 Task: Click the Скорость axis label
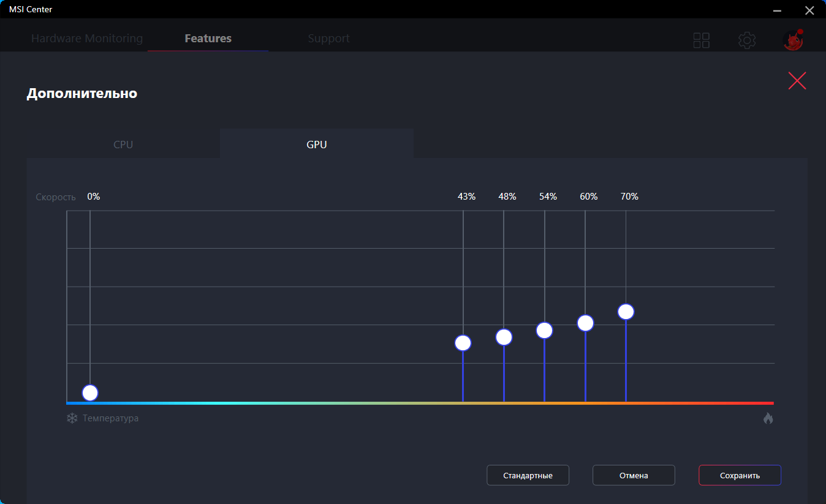click(x=56, y=197)
